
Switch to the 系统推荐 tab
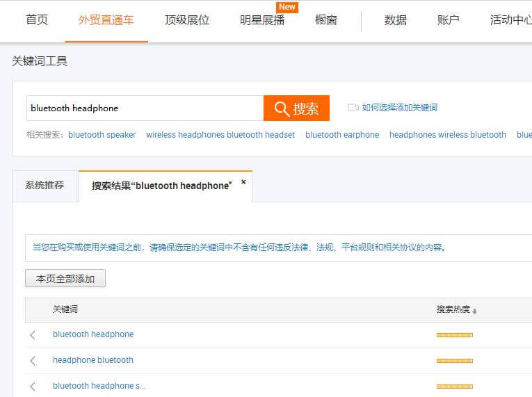(45, 186)
